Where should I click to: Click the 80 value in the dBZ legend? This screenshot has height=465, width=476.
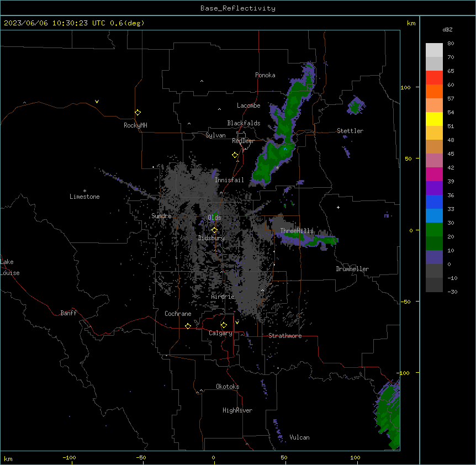pyautogui.click(x=451, y=44)
